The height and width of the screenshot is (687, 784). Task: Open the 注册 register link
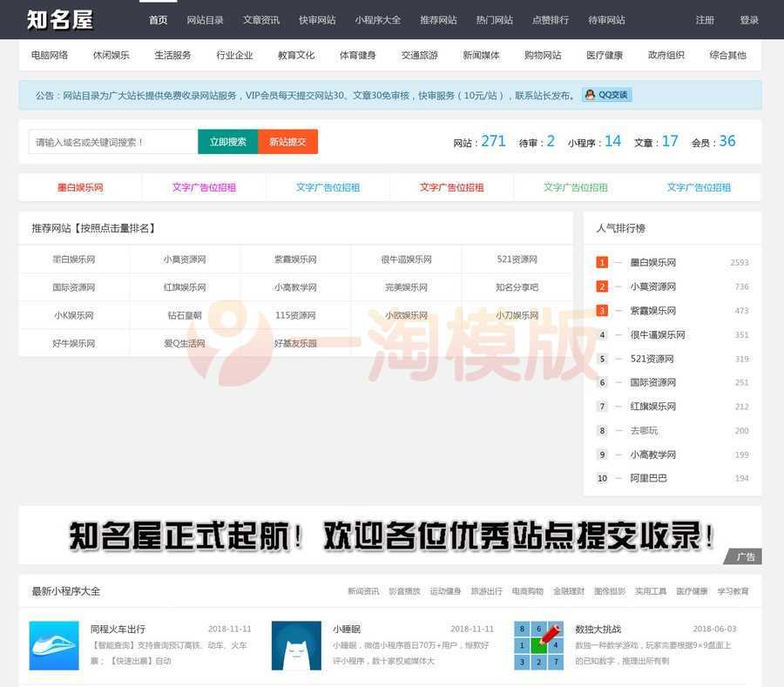[705, 20]
